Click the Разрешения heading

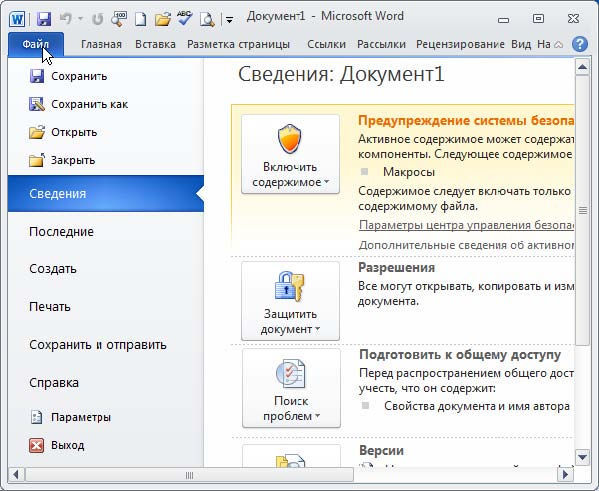[397, 267]
